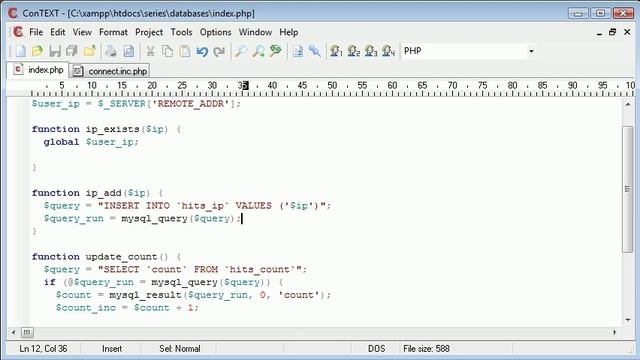Click the vertical scrollbar down arrow

coord(628,320)
